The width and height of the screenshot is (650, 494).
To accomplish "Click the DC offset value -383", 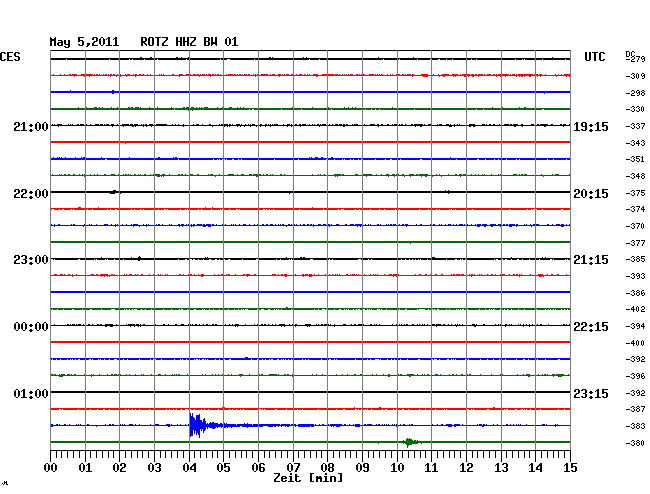I will point(635,426).
